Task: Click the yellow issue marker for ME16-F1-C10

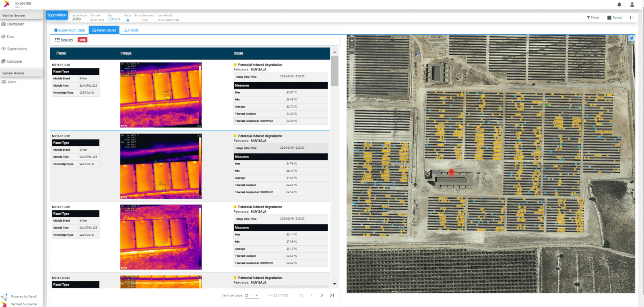Action: 235,65
